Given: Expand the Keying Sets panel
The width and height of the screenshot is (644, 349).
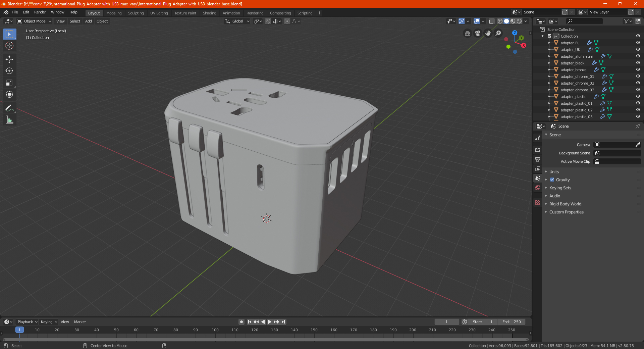Looking at the screenshot, I should pos(560,188).
